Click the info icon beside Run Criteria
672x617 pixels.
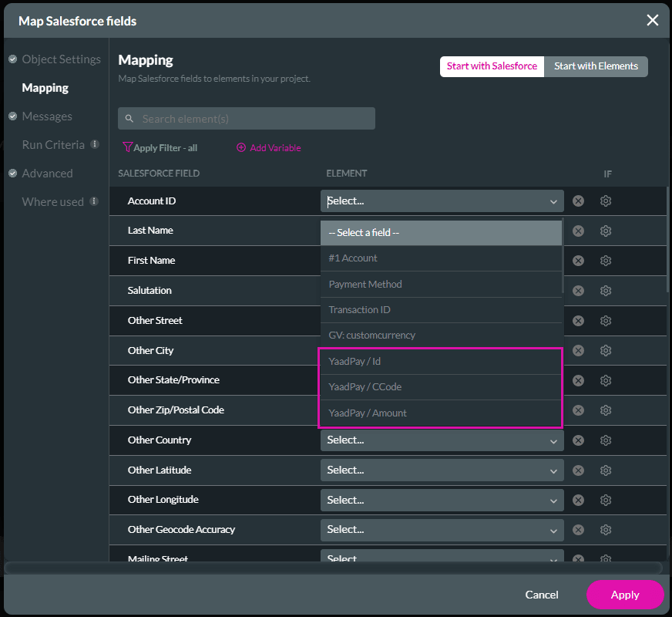coord(95,144)
